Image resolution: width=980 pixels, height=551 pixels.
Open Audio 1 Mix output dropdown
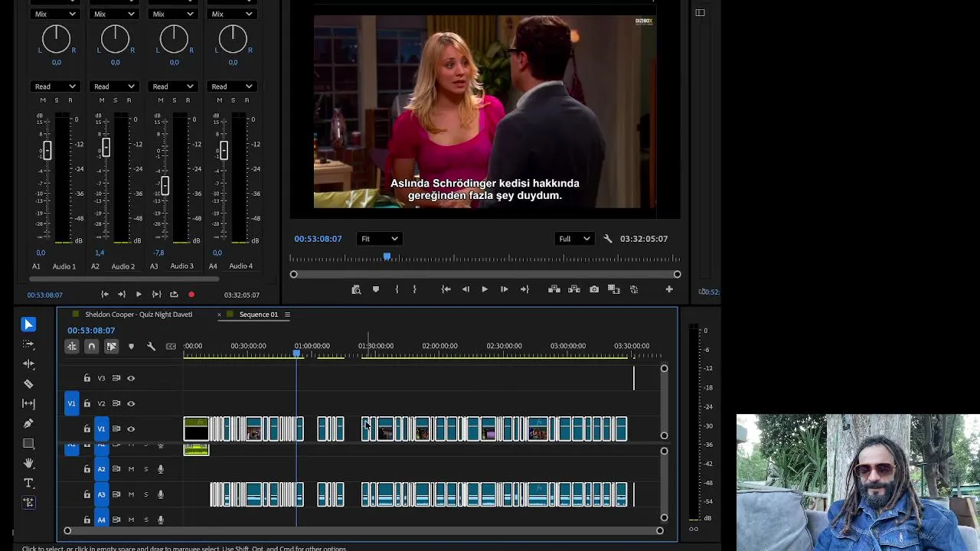pos(56,14)
